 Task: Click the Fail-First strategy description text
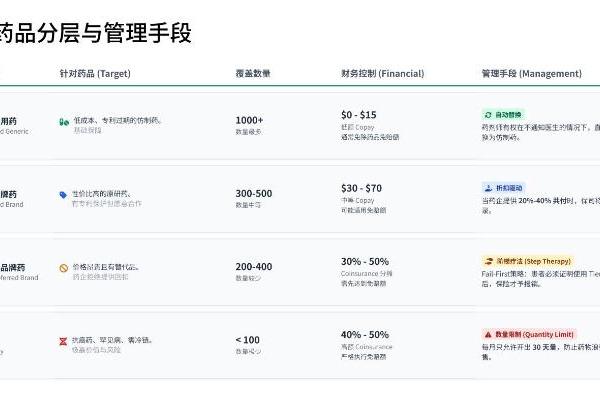click(540, 279)
